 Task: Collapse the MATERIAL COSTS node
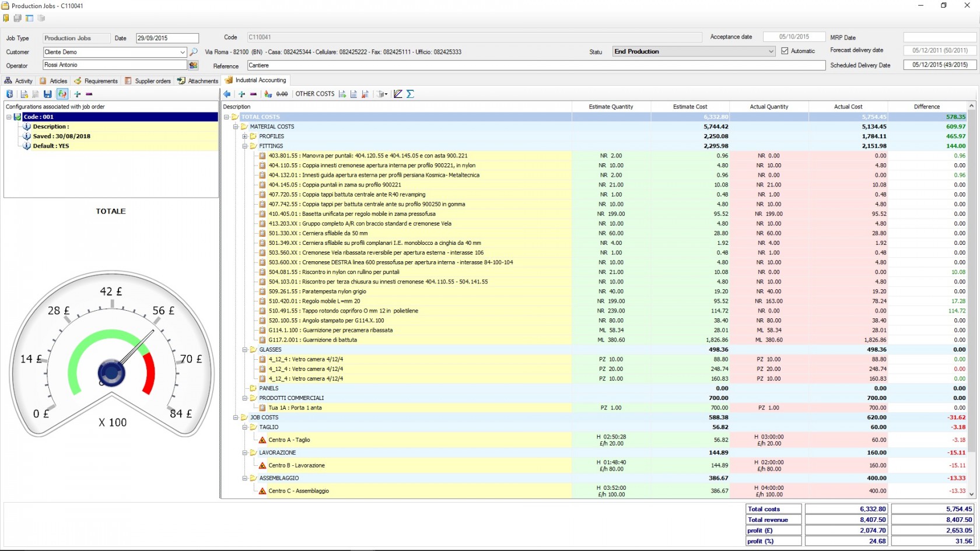coord(236,127)
